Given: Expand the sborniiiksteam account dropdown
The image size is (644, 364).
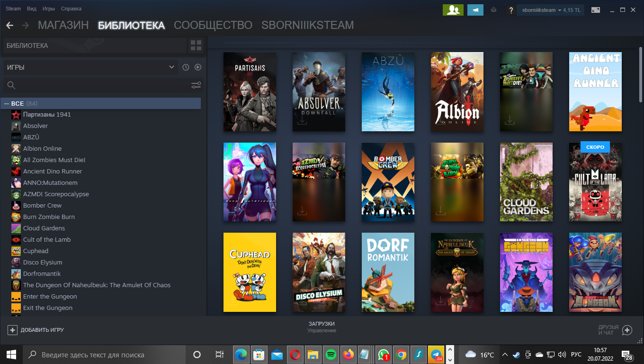Looking at the screenshot, I should (x=550, y=10).
